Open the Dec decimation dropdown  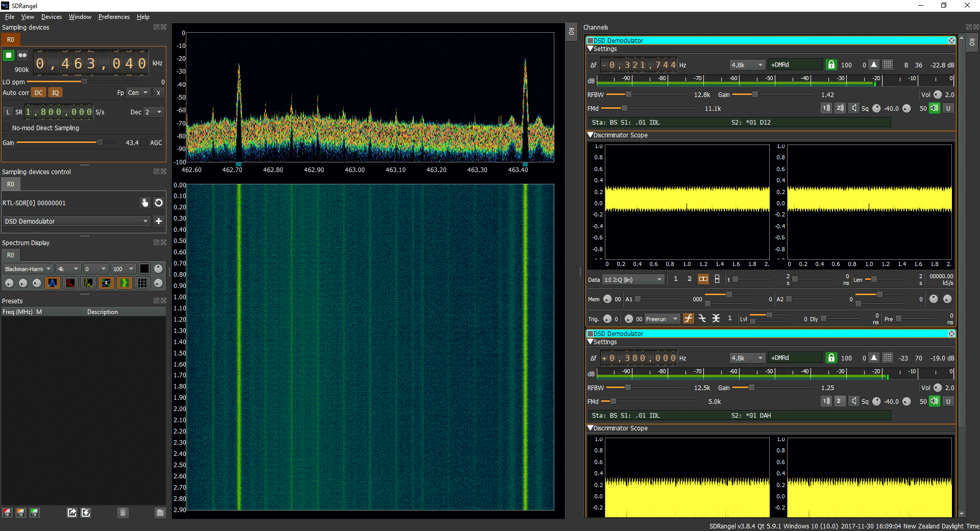(153, 112)
